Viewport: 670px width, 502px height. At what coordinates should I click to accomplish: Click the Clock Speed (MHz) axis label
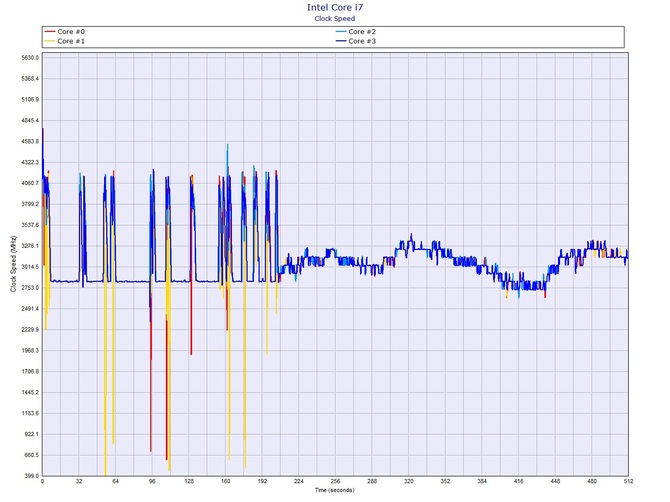[13, 264]
